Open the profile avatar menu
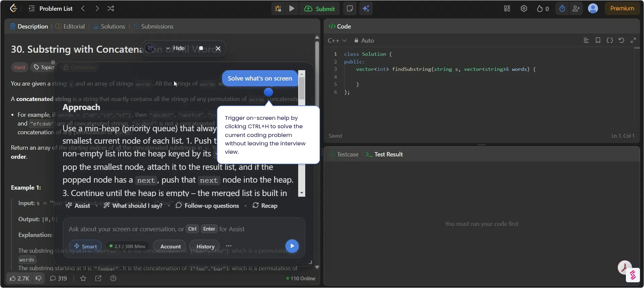This screenshot has width=644, height=288. tap(593, 8)
